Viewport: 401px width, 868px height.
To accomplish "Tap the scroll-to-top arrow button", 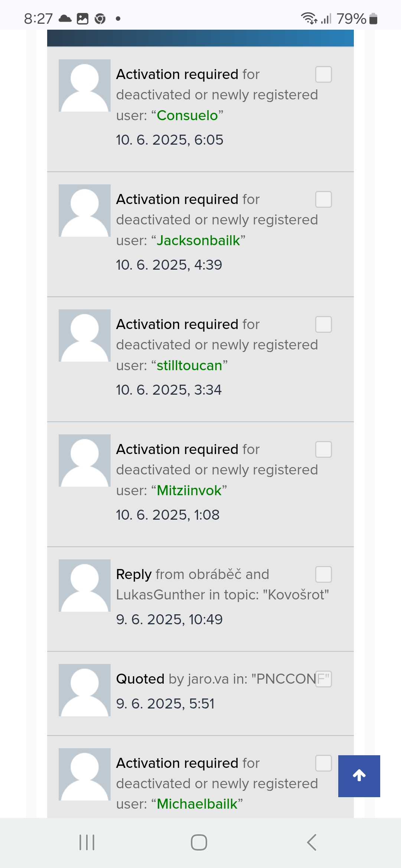I will [359, 776].
